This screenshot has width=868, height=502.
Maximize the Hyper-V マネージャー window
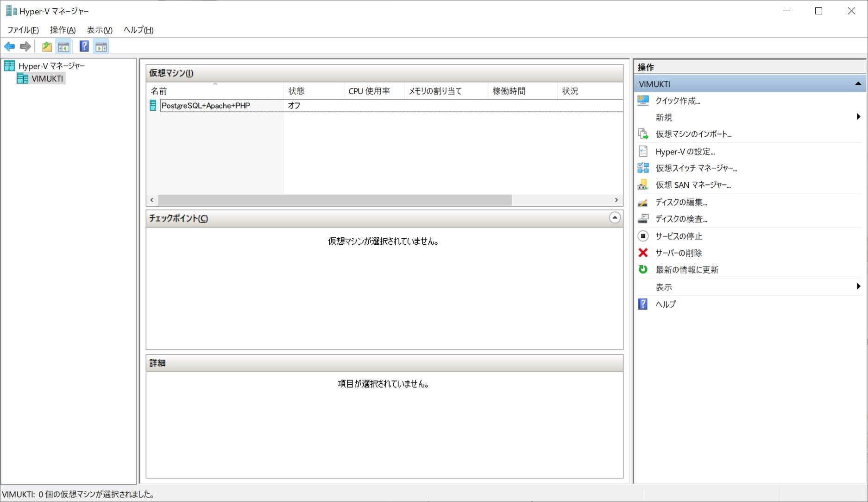(819, 11)
